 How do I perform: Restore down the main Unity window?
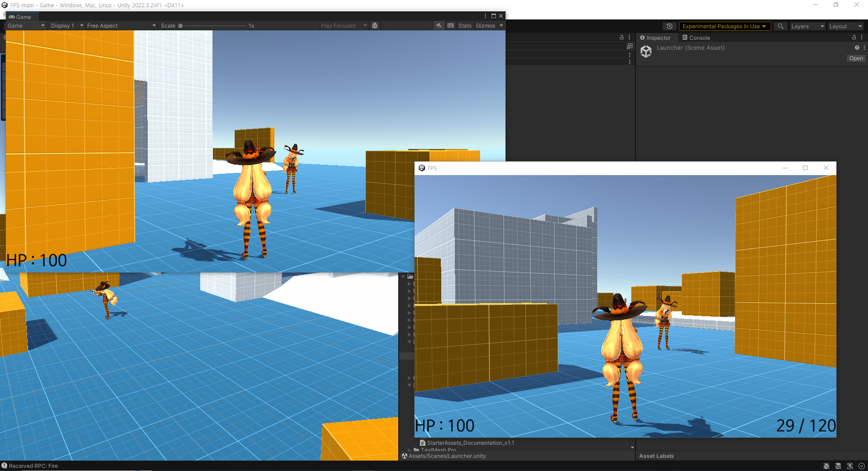tap(836, 5)
